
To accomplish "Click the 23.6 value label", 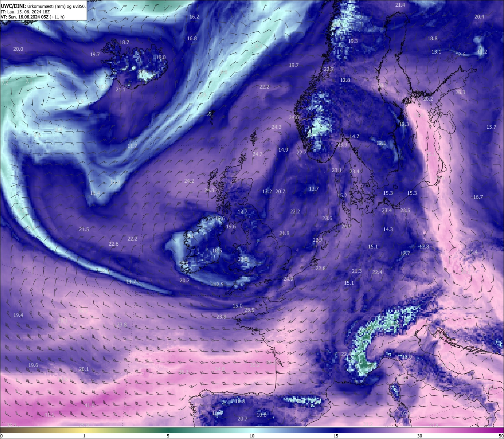I will coord(327,219).
